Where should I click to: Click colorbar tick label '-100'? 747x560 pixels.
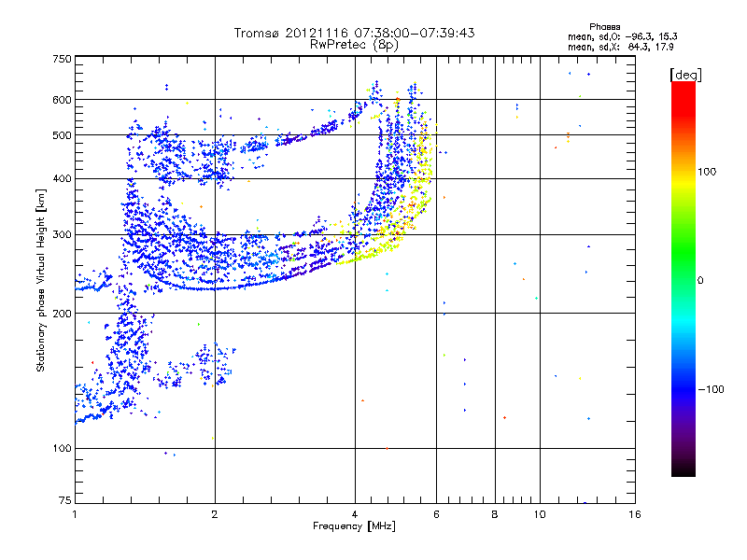click(x=711, y=389)
